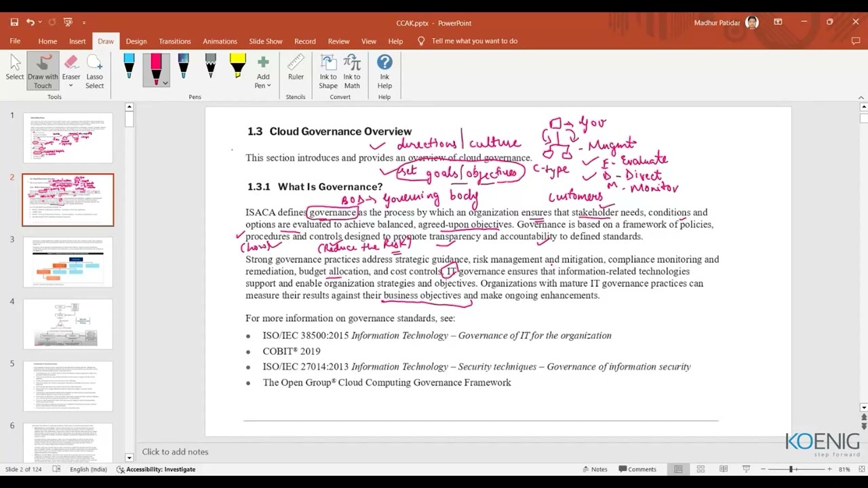Click spell check icon in status bar
The width and height of the screenshot is (868, 488).
tap(57, 469)
